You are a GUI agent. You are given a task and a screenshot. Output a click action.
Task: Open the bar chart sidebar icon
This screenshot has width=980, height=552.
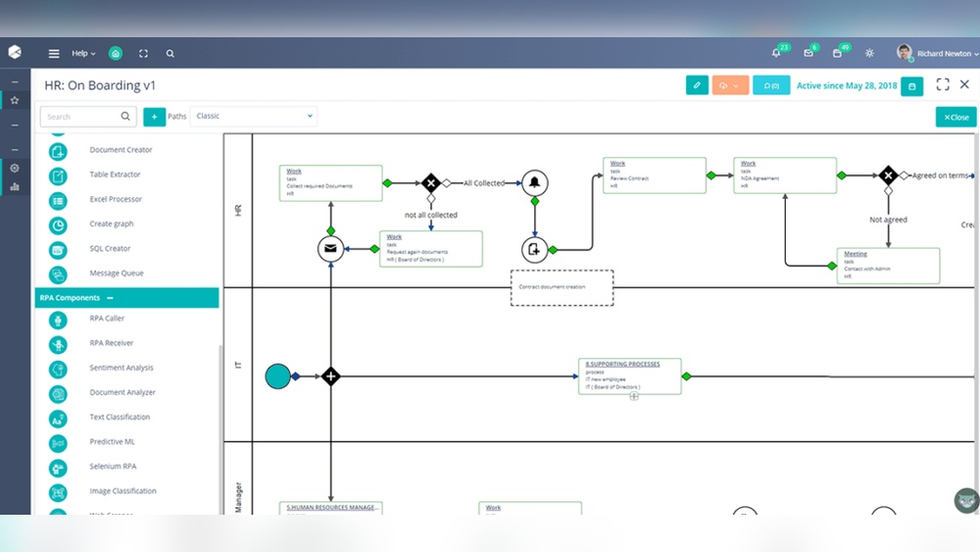click(15, 186)
